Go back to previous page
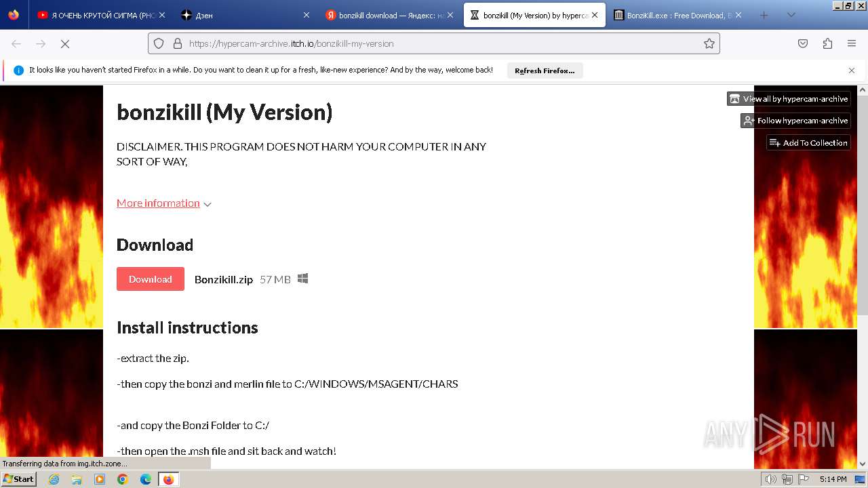 pyautogui.click(x=16, y=43)
